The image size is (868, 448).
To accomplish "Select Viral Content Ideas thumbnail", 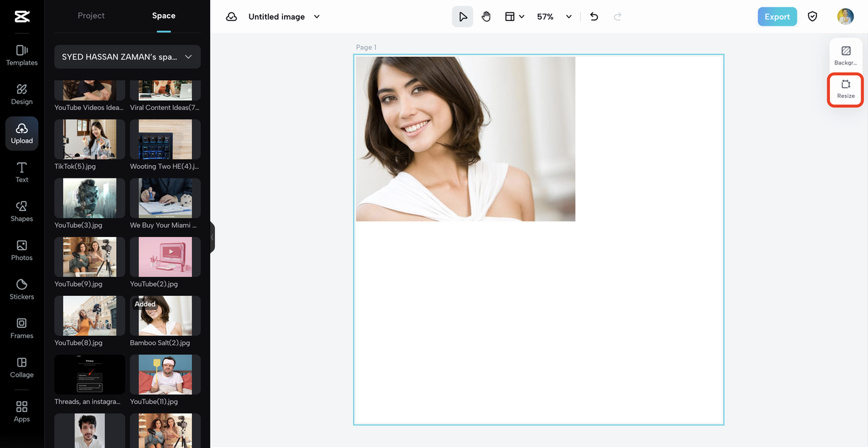I will pos(165,90).
